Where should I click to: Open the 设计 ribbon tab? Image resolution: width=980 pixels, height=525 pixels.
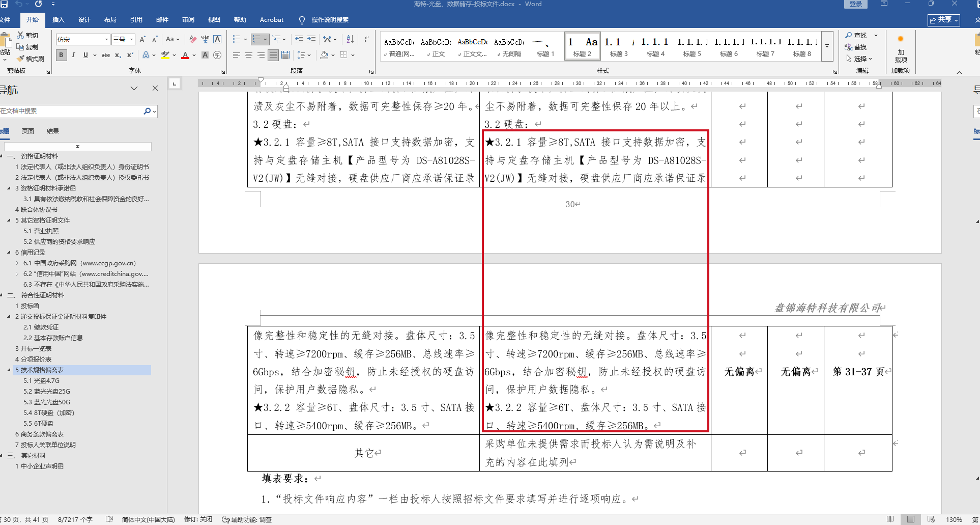84,20
